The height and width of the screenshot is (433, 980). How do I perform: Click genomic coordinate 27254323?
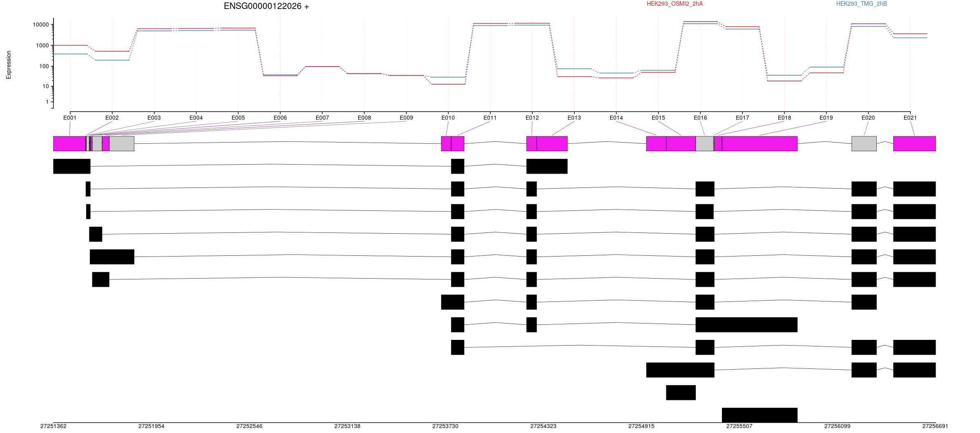pos(543,426)
